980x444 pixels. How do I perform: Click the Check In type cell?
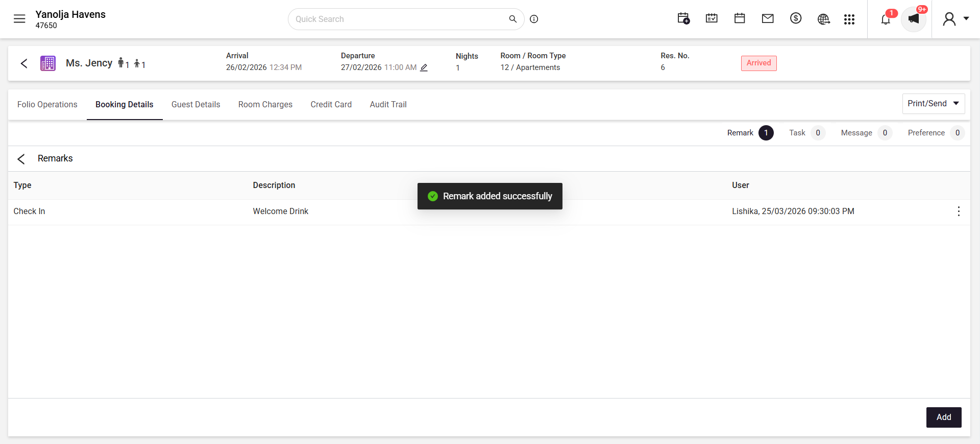click(x=30, y=212)
